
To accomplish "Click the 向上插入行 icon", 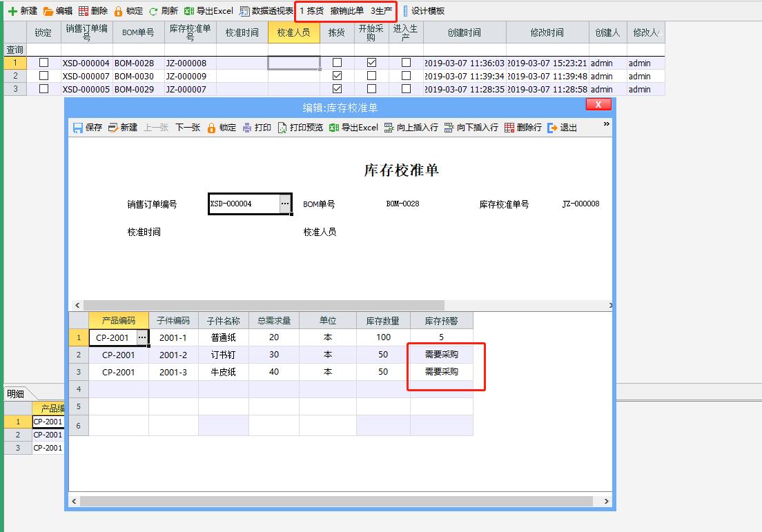I will pyautogui.click(x=389, y=128).
